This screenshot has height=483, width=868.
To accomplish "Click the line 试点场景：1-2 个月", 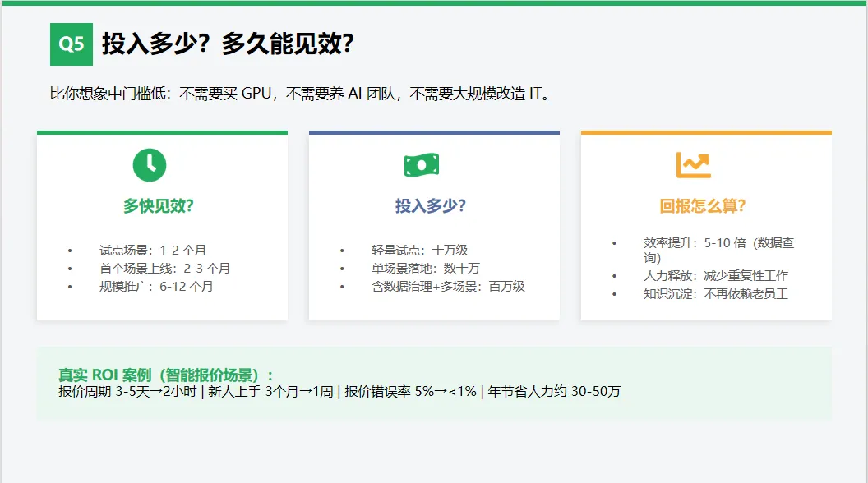I will 153,250.
